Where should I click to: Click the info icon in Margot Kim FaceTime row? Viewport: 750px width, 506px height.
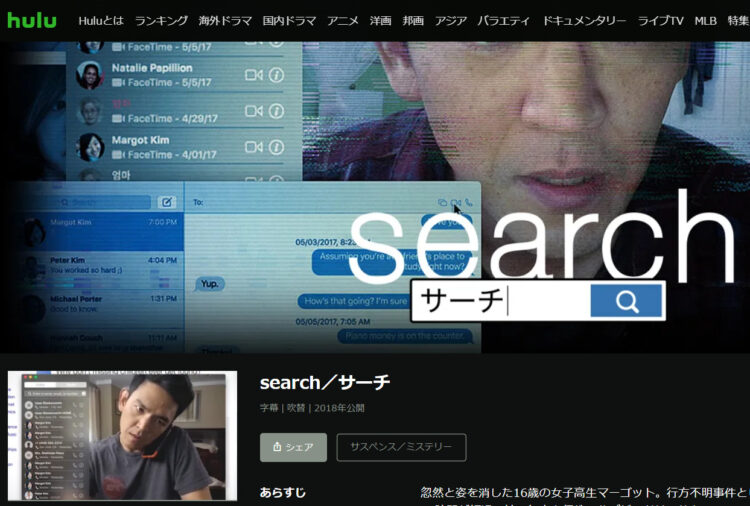tap(276, 147)
